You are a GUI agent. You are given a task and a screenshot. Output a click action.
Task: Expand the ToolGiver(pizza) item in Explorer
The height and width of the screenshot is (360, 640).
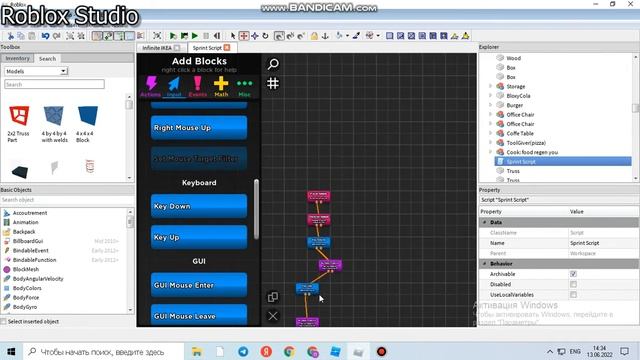point(491,142)
